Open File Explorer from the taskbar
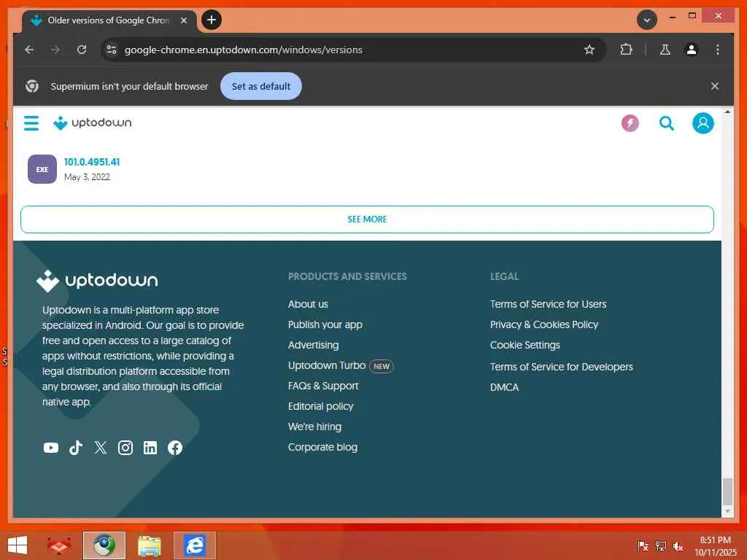This screenshot has width=747, height=560. point(149,545)
